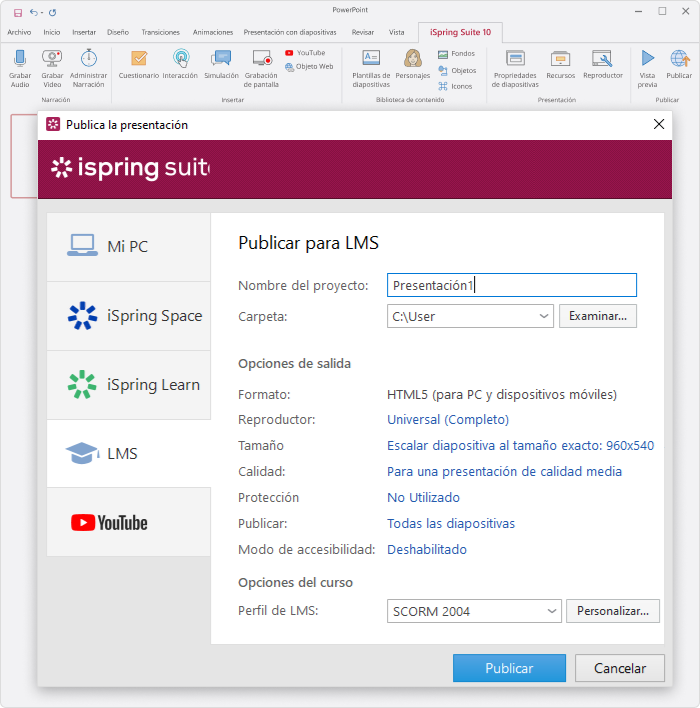The height and width of the screenshot is (708, 700).
Task: Open Escalar diapositiva al tamaño exacto link
Action: (520, 446)
